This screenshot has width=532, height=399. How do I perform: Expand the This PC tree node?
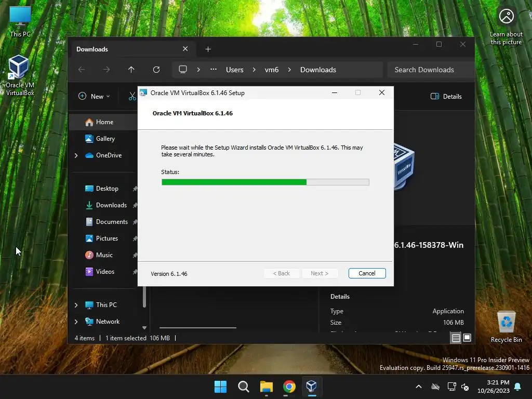click(76, 305)
